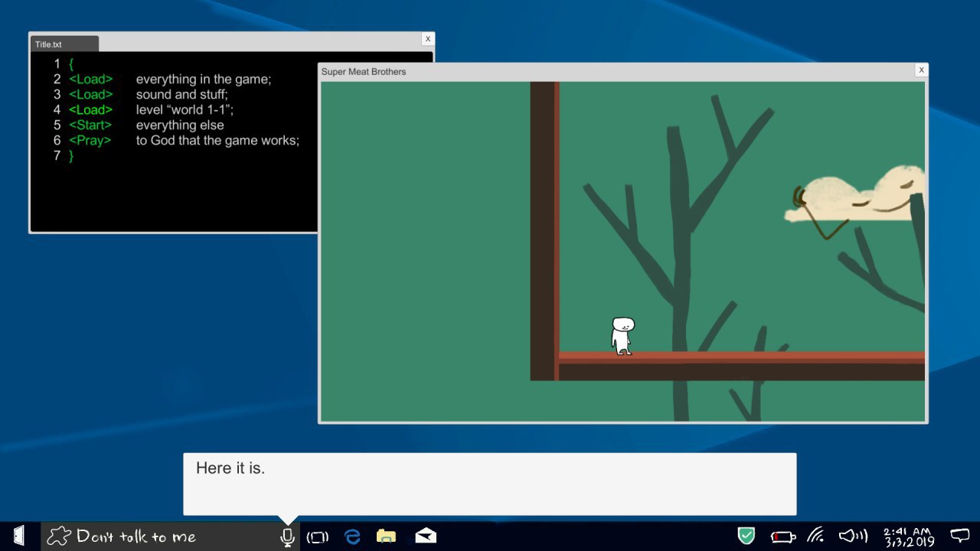Open the Task View icon
This screenshot has width=980, height=551.
coord(317,537)
